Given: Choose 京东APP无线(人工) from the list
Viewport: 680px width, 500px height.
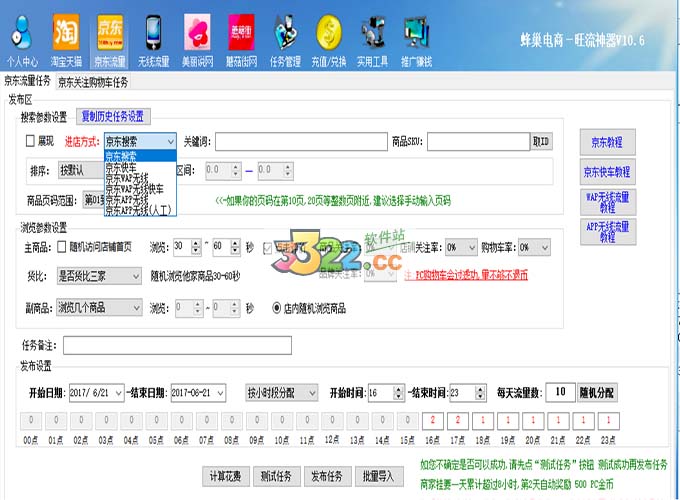Looking at the screenshot, I should pos(140,210).
